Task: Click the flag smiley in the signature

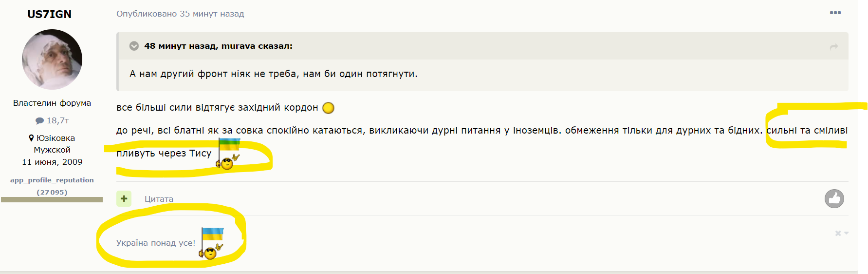Action: 211,243
